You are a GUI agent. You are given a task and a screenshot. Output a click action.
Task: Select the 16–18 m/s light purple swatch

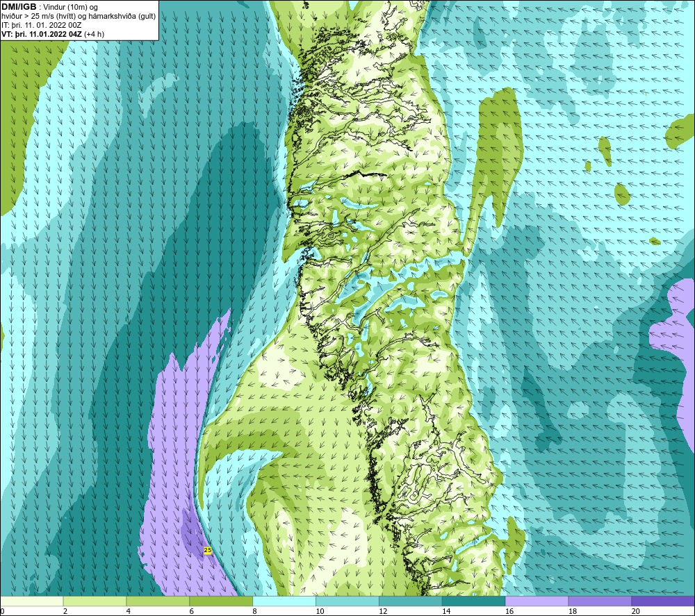click(x=537, y=601)
